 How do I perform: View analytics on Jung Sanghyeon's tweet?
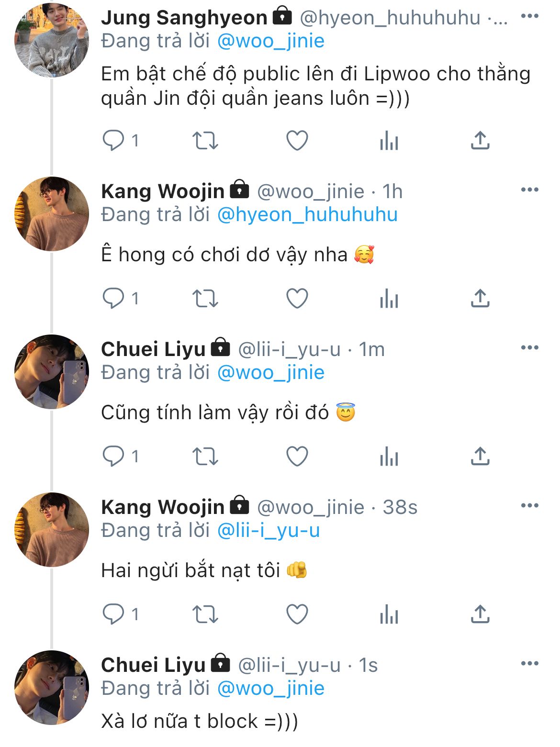tap(389, 141)
